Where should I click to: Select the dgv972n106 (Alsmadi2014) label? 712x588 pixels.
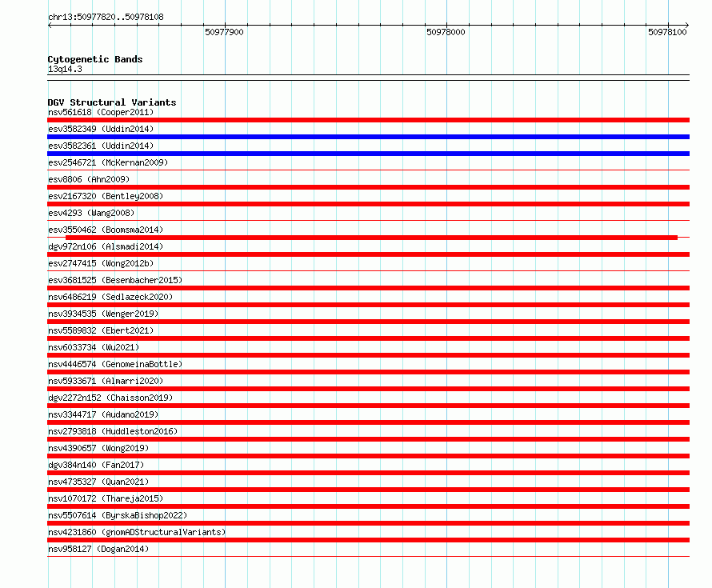106,246
